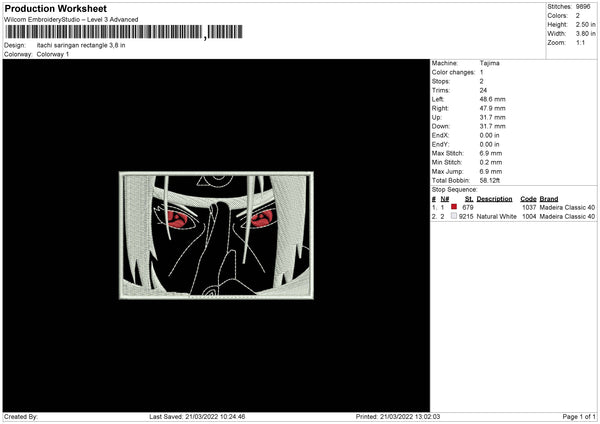Click 'Natural White' description text

(497, 217)
